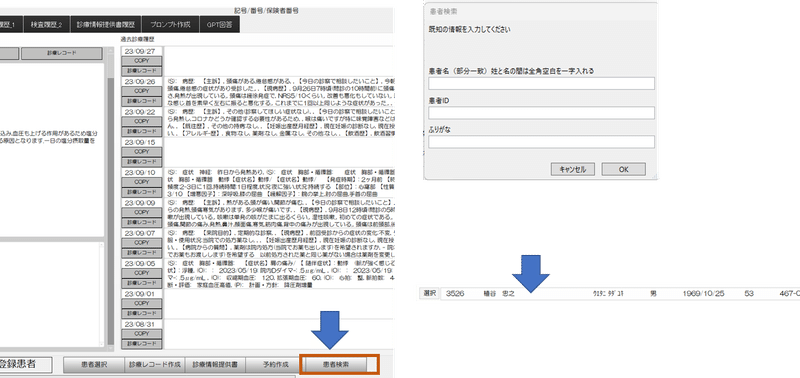Click COPY for the 23/09/07 entry
This screenshot has width=800, height=378.
(141, 242)
